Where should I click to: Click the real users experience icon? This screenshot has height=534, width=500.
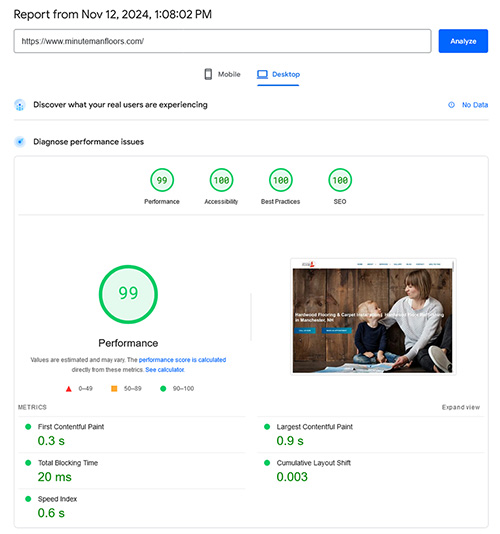point(20,105)
